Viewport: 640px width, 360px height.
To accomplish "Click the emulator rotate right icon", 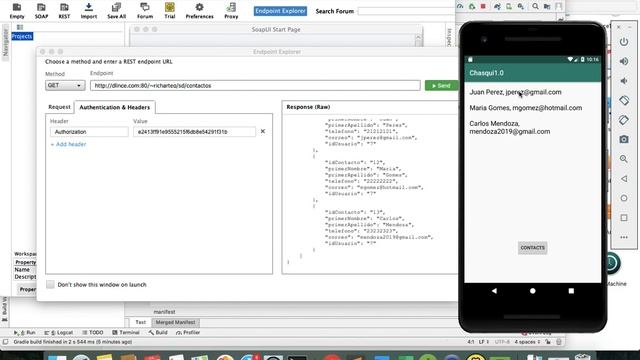I will (624, 120).
